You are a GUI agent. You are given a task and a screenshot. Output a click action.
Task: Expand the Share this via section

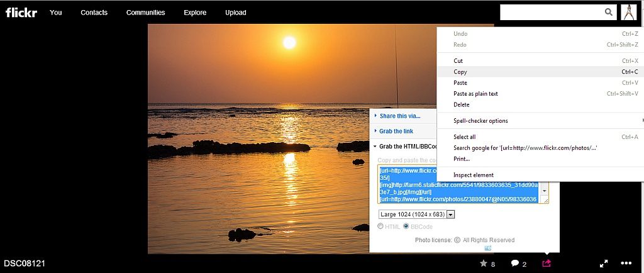coord(399,116)
